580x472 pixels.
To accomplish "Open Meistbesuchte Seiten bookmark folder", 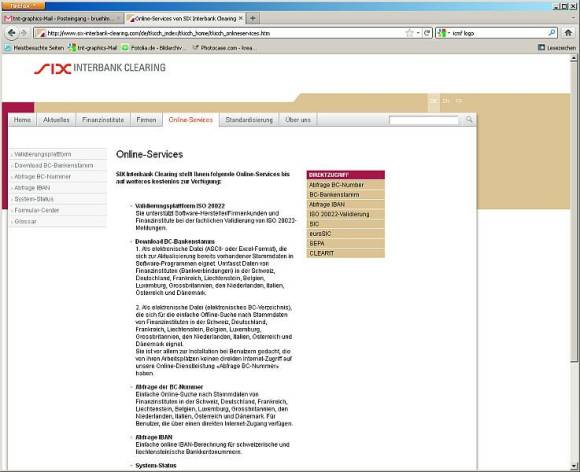I will 34,48.
